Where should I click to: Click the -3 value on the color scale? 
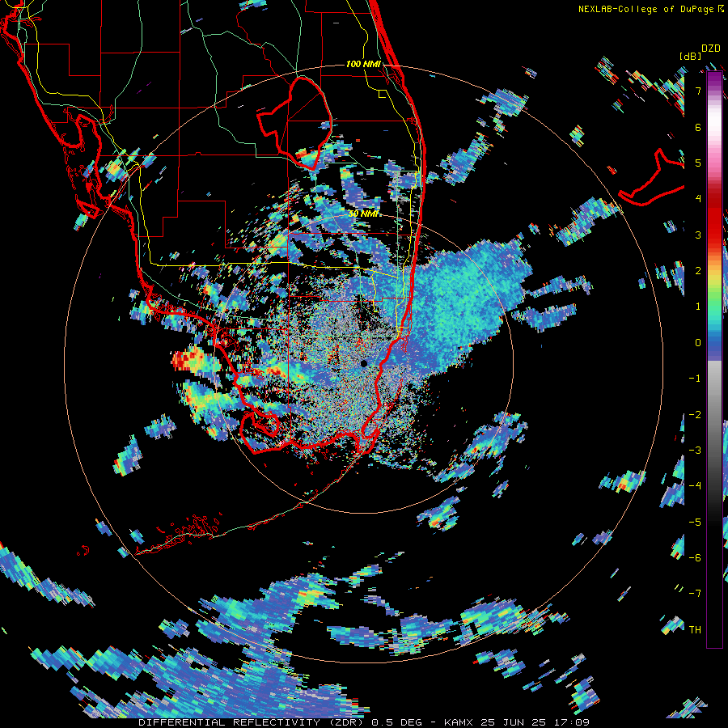click(695, 450)
